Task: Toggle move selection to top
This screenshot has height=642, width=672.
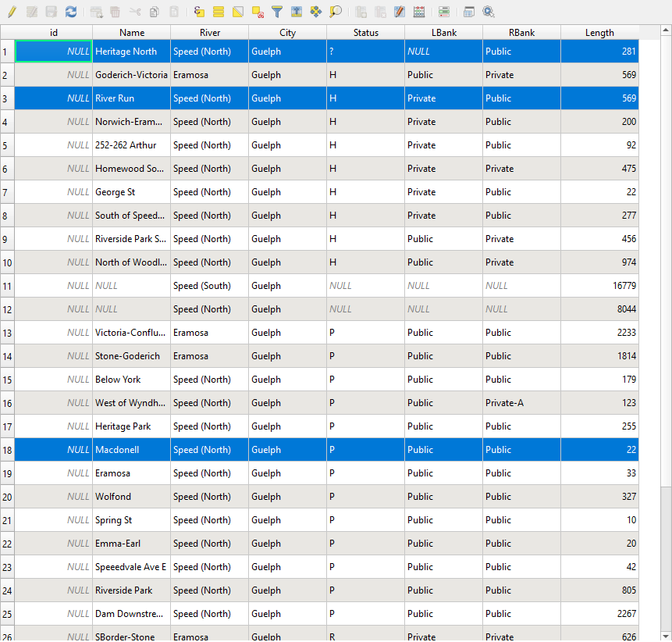Action: [297, 12]
